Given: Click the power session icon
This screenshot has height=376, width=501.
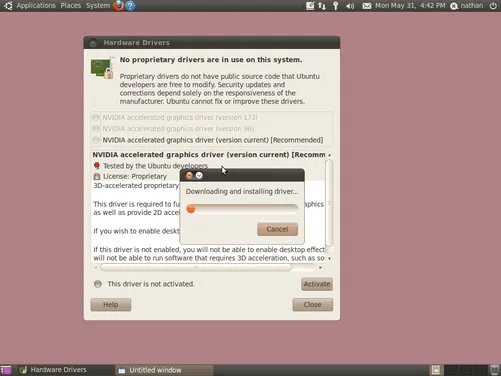Looking at the screenshot, I should point(493,6).
